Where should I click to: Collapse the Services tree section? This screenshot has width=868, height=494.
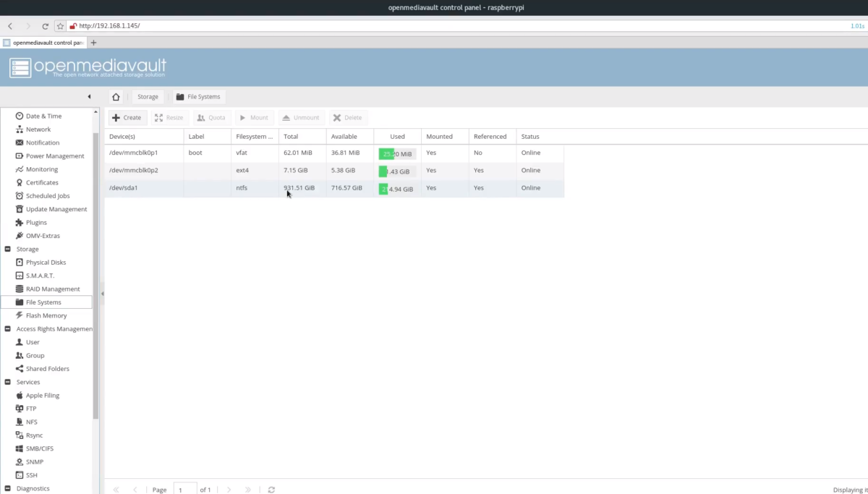tap(8, 382)
